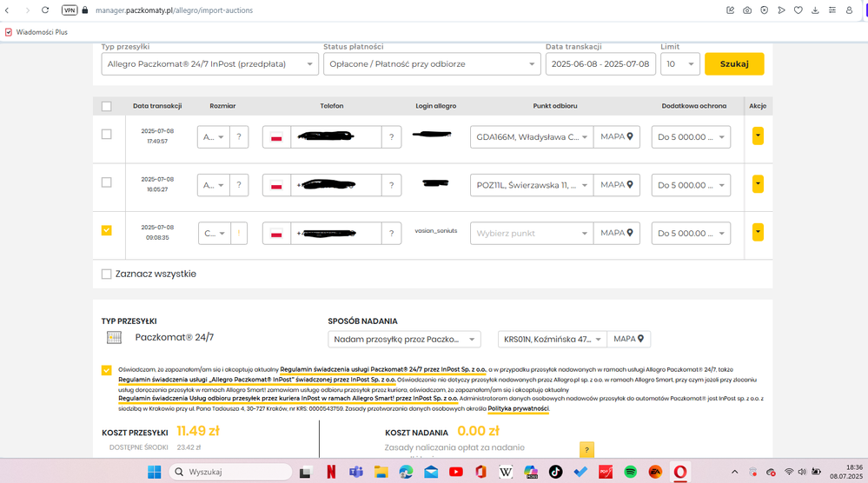
Task: Click the 'Punkt odbioru' column header
Action: click(x=555, y=106)
